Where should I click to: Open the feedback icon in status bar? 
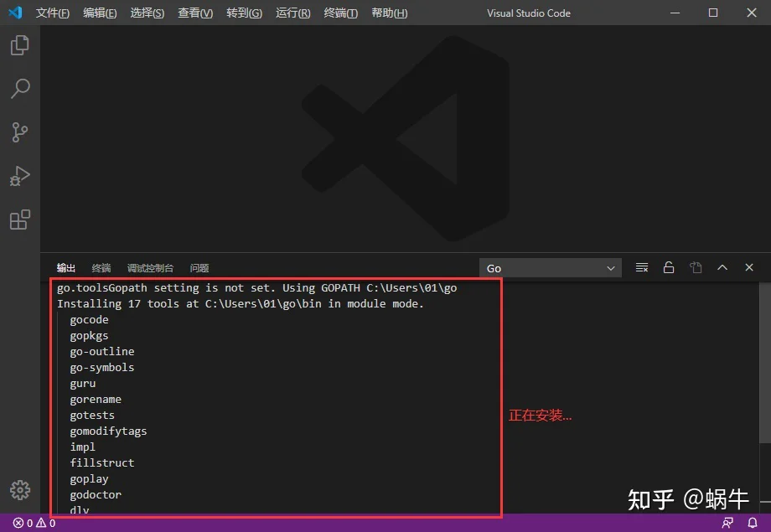pos(727,523)
